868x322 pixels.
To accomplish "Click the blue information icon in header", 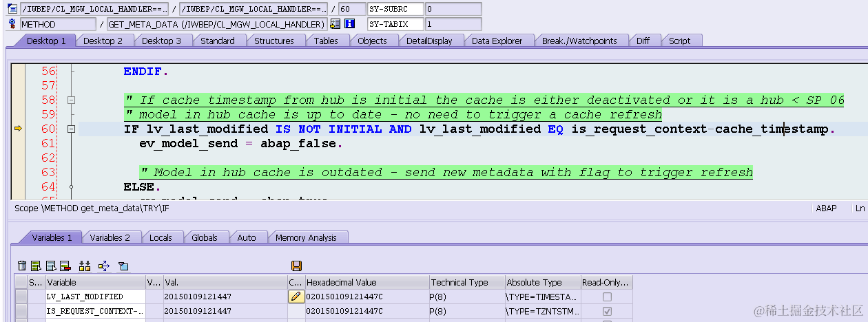I will 349,24.
